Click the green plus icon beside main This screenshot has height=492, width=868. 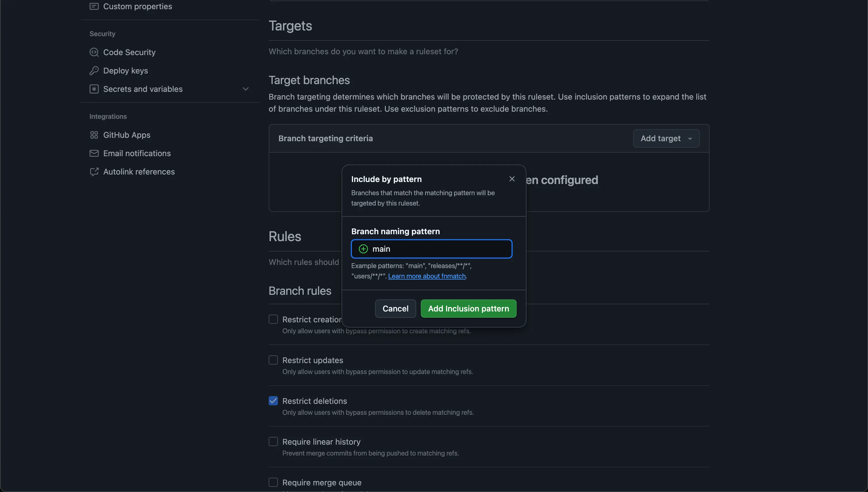pyautogui.click(x=363, y=249)
